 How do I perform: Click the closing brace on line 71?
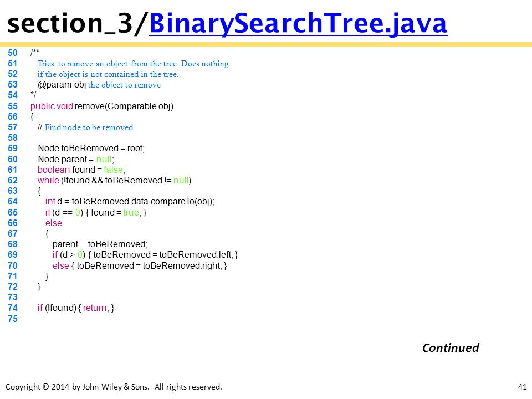pos(47,277)
